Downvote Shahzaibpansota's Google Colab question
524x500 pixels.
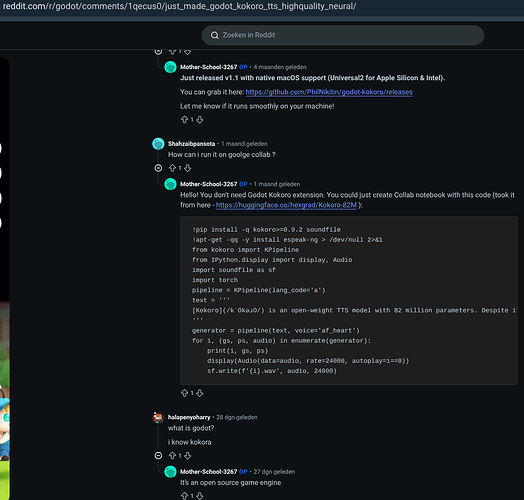[x=187, y=168]
